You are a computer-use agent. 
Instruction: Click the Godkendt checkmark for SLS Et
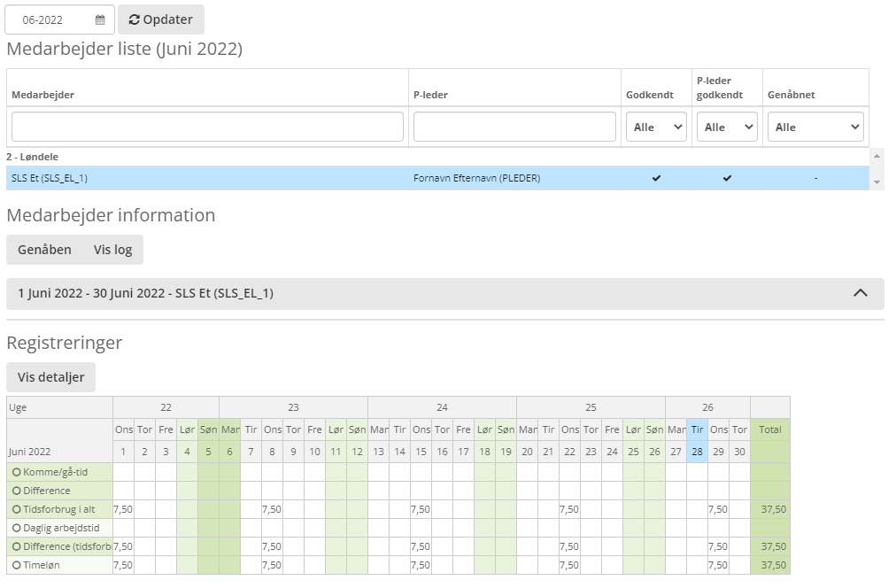(656, 178)
